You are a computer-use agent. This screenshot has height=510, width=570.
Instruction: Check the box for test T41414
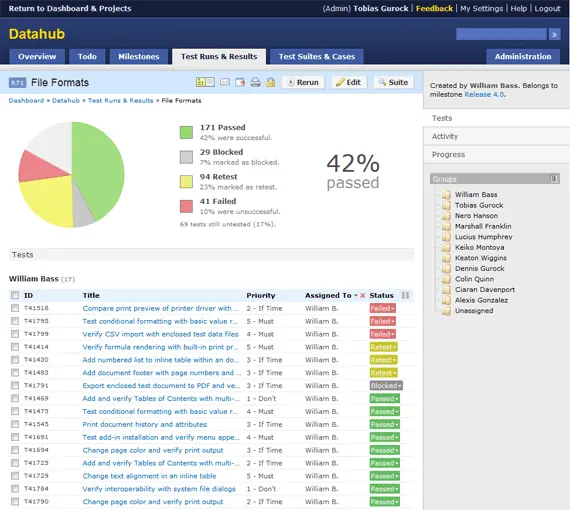coord(15,346)
